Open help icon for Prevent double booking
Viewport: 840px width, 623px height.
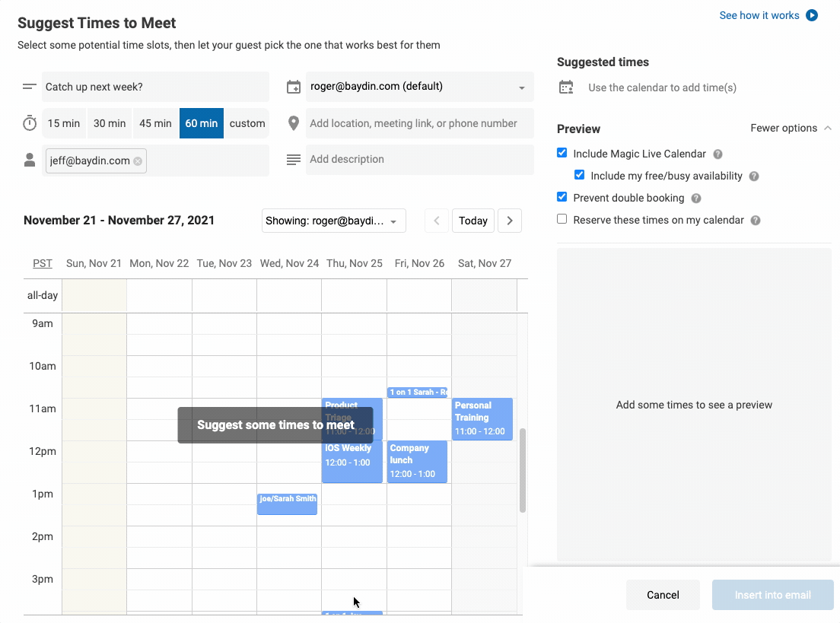696,199
